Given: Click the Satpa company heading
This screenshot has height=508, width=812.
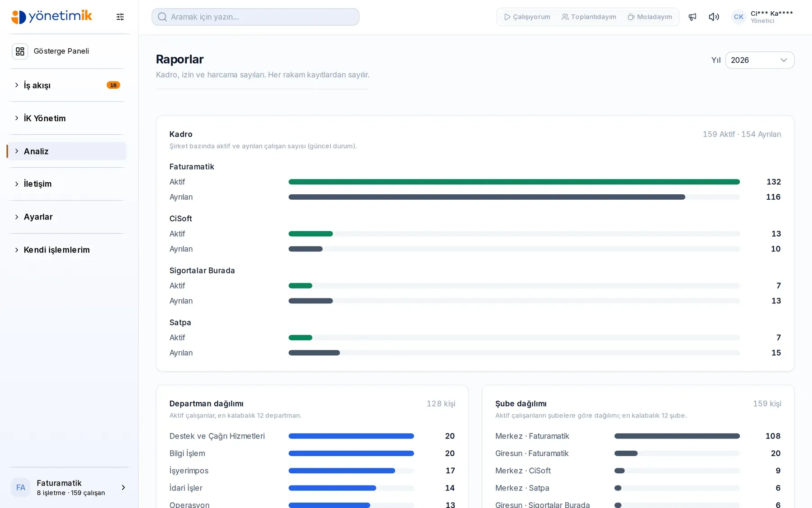Looking at the screenshot, I should tap(180, 322).
